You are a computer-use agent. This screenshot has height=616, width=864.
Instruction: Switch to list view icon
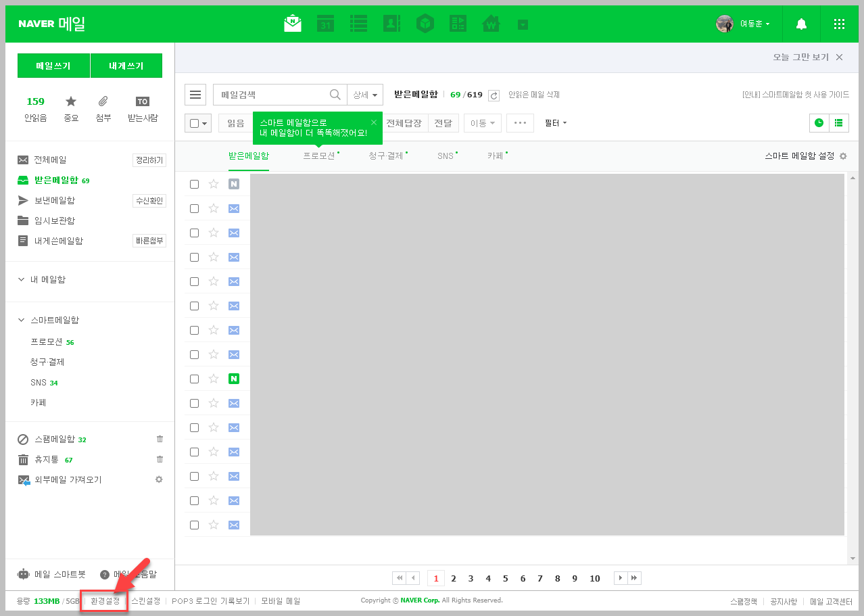839,122
